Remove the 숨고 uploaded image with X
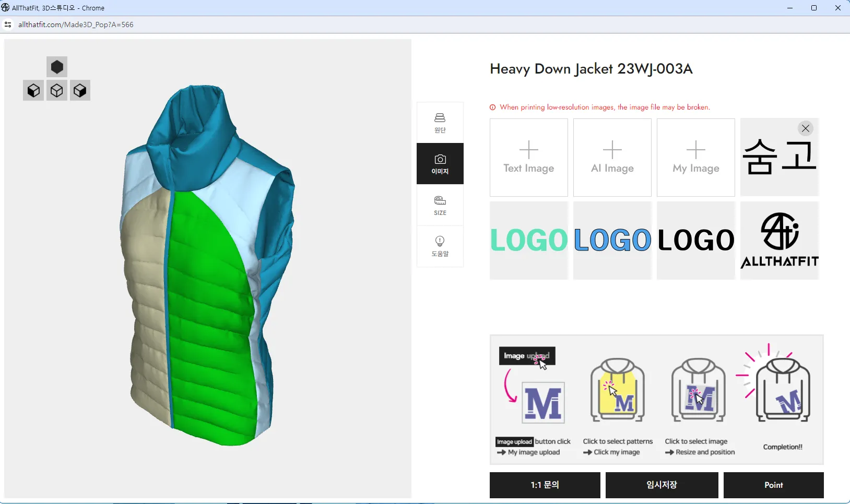Screen dimensions: 850x504 (805, 128)
